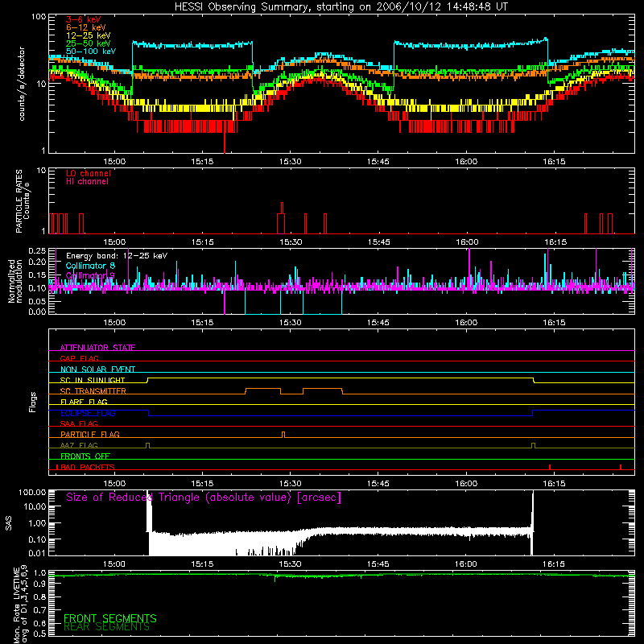Click the FRONT SEGMENTS legend label
Screen dimensions: 644x644
(x=110, y=618)
